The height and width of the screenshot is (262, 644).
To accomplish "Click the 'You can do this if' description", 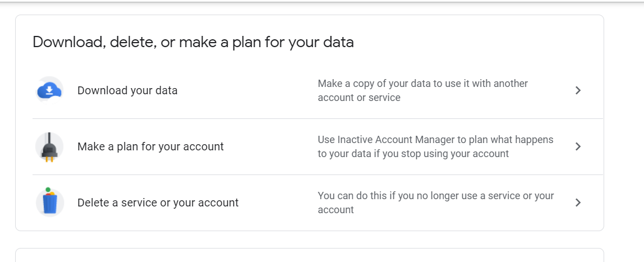I will tap(436, 203).
